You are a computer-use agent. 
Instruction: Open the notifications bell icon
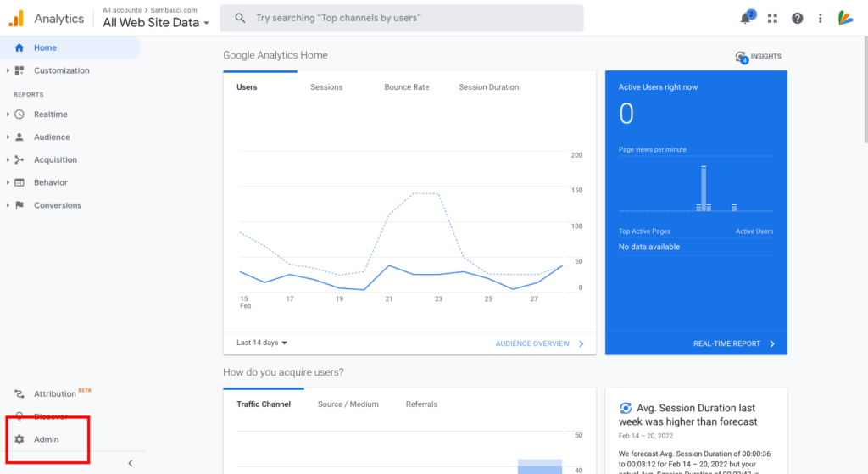tap(746, 18)
